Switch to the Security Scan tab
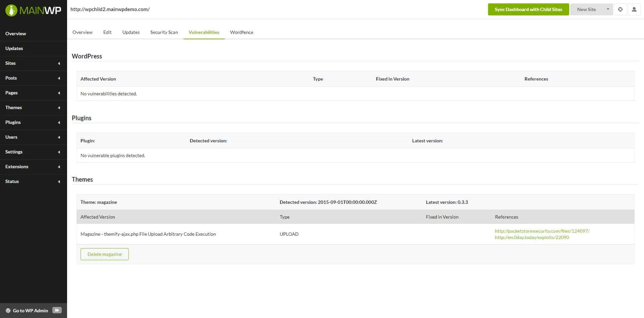644x318 pixels. (164, 32)
